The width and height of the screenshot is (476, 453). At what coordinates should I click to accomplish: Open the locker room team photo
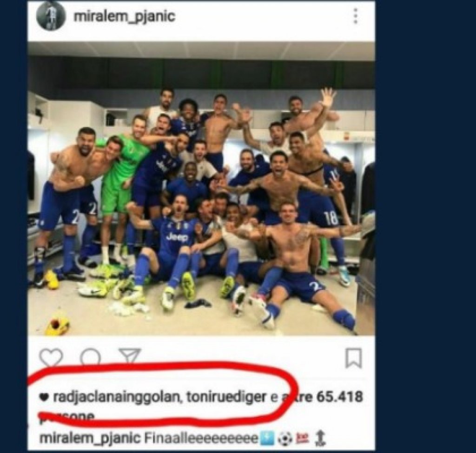[201, 189]
